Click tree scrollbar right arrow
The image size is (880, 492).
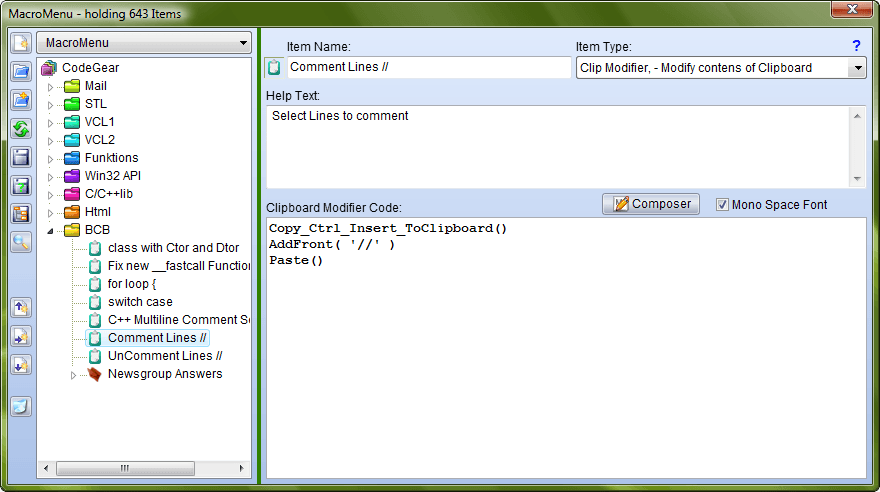[x=241, y=468]
